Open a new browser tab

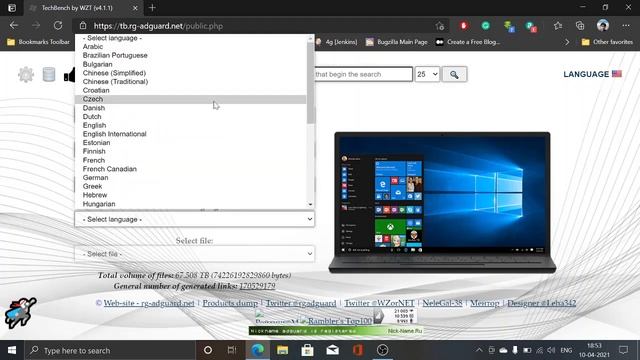(x=152, y=7)
